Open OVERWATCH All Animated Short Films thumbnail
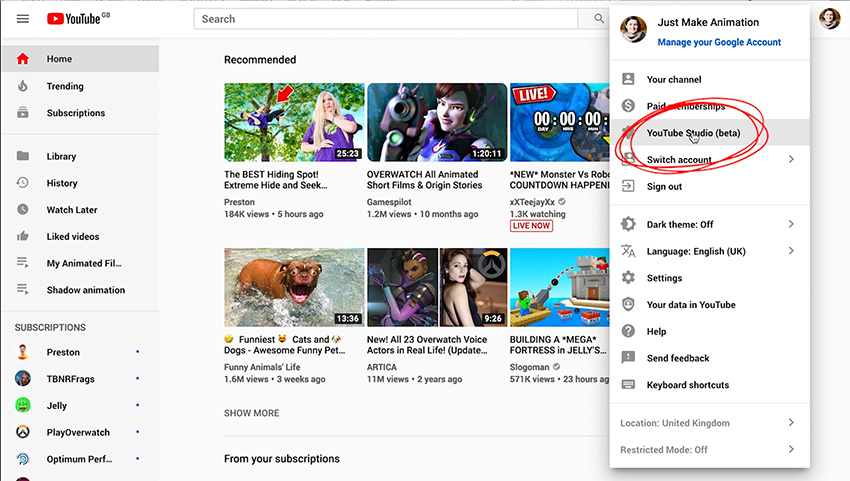The image size is (850, 481). click(437, 122)
